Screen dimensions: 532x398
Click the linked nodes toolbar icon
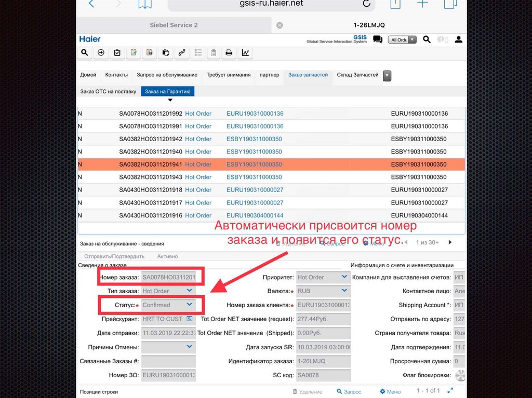[181, 52]
